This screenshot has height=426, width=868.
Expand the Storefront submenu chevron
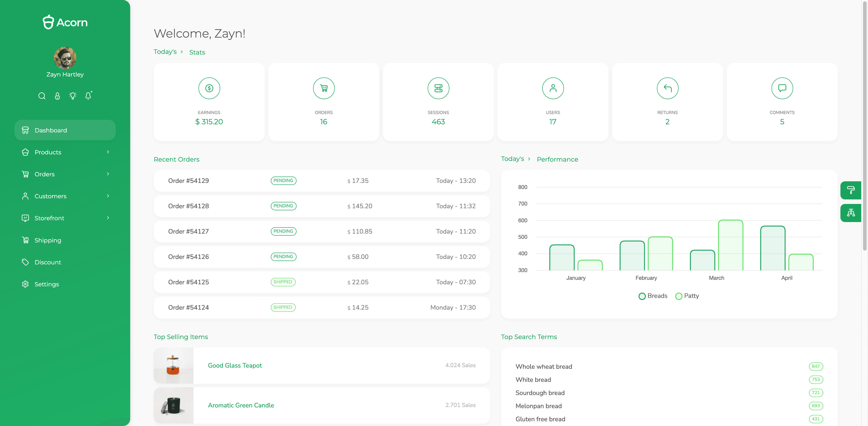point(108,218)
